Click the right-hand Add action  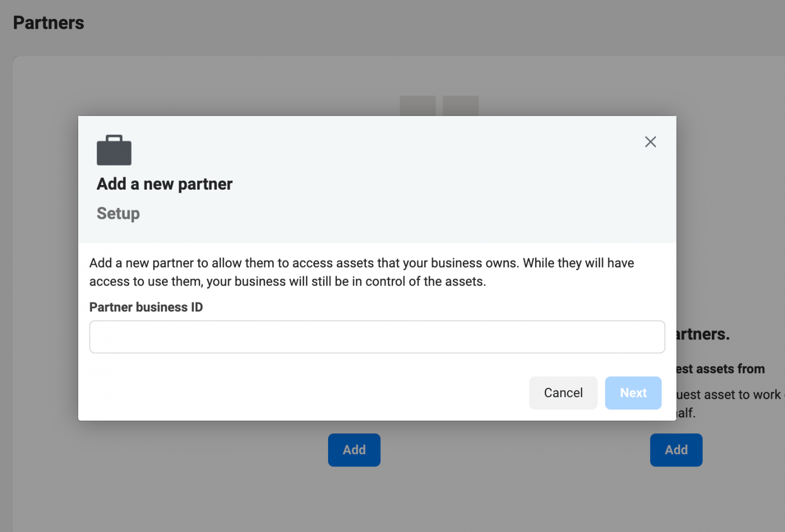(x=676, y=450)
